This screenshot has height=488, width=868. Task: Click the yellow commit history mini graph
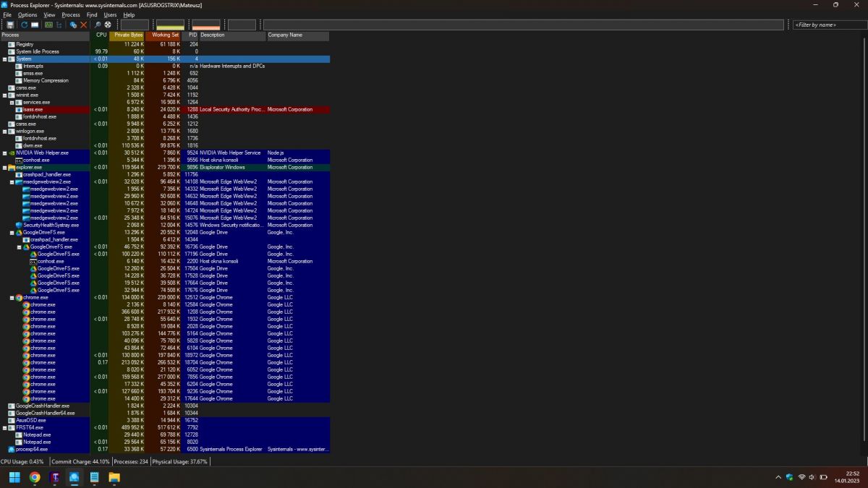tap(170, 25)
